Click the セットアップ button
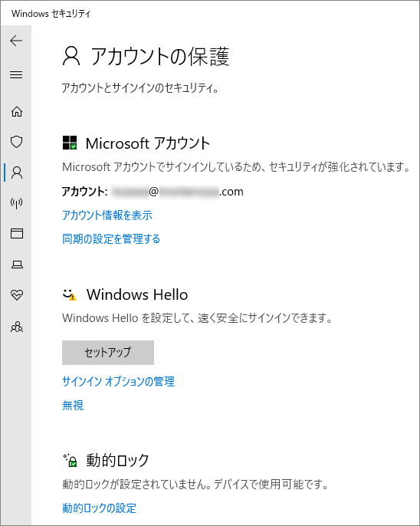Viewport: 420px width, 526px height. click(x=108, y=353)
